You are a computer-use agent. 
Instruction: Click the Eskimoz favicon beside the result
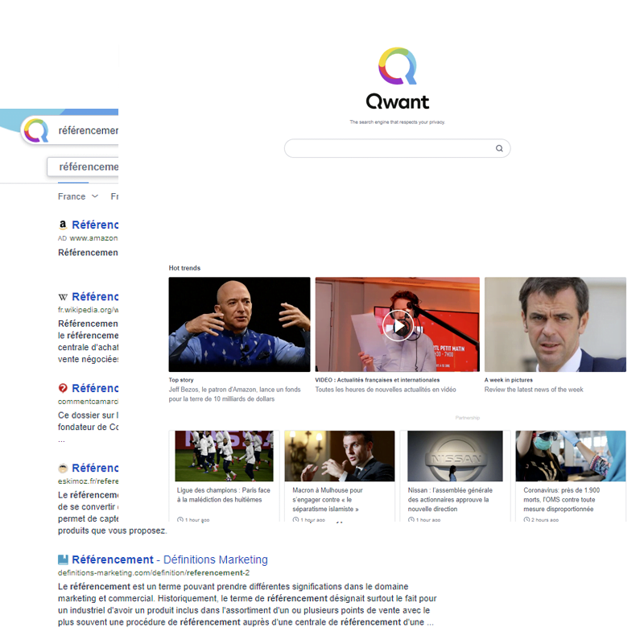63,468
